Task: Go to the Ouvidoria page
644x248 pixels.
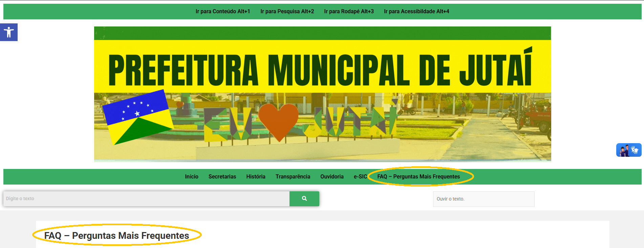Action: pyautogui.click(x=332, y=177)
